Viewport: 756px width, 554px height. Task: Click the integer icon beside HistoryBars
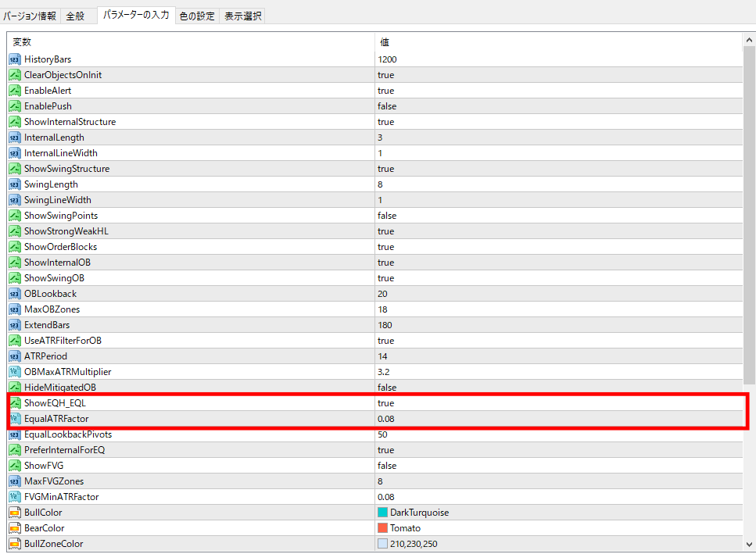click(x=15, y=59)
